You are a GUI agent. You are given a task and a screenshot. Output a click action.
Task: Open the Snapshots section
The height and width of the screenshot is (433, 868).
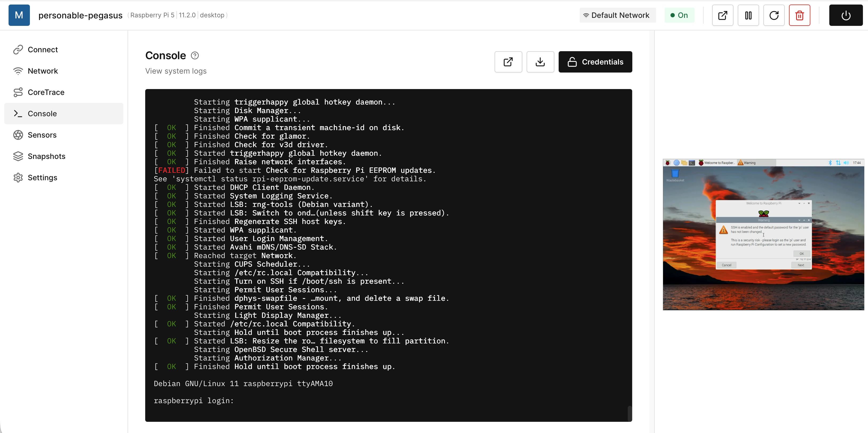[x=46, y=156]
